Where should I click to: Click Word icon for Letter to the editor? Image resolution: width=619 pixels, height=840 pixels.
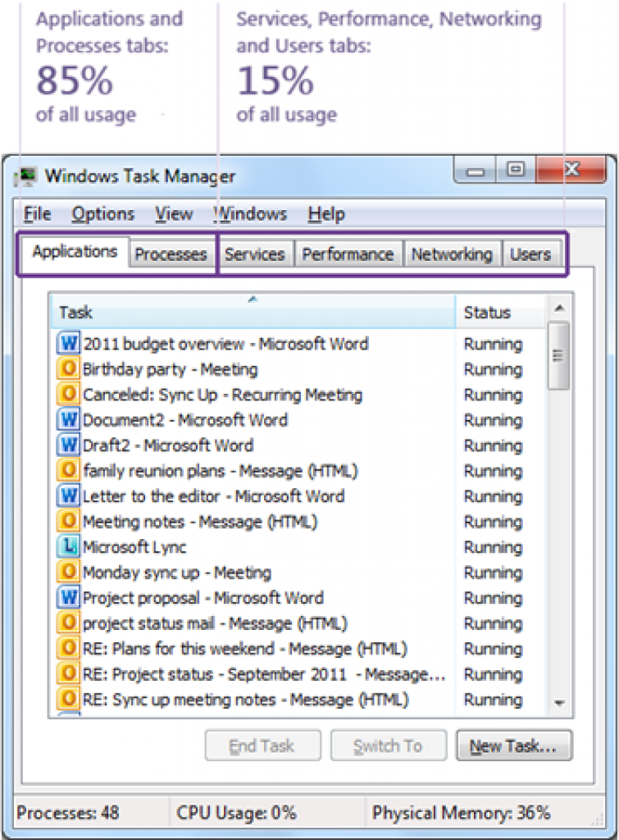point(69,495)
